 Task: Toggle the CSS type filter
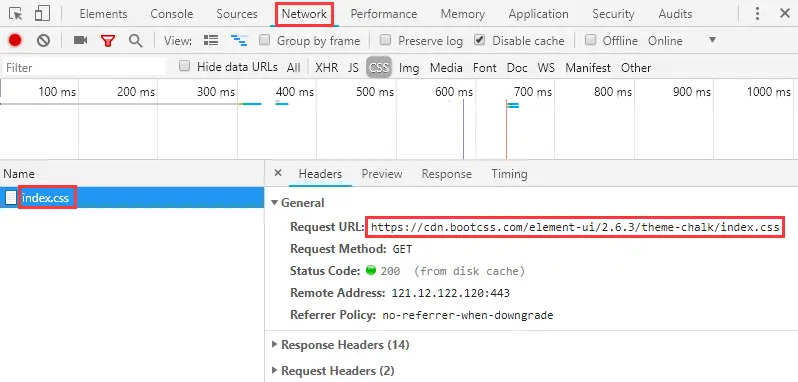pos(379,68)
